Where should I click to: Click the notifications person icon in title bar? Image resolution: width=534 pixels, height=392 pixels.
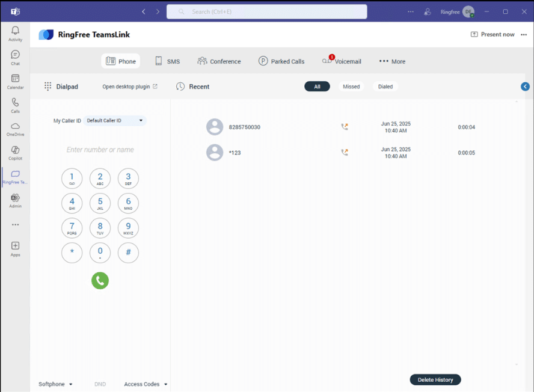pyautogui.click(x=428, y=12)
